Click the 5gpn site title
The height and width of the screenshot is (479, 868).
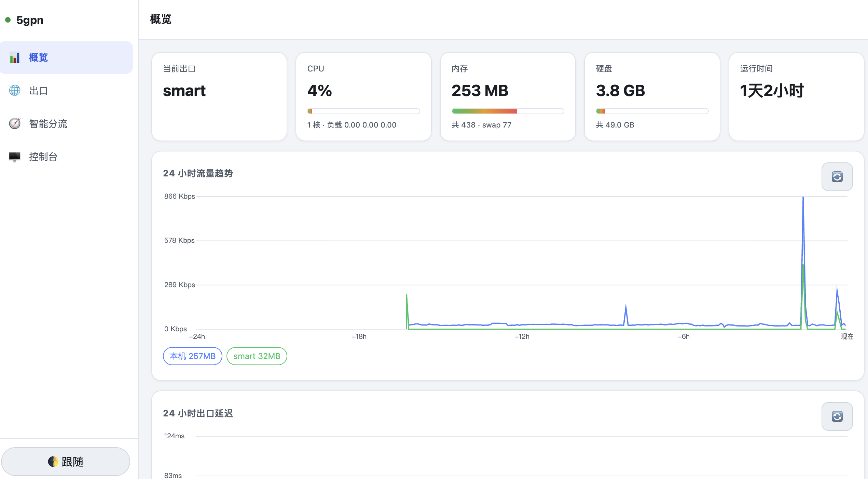30,20
